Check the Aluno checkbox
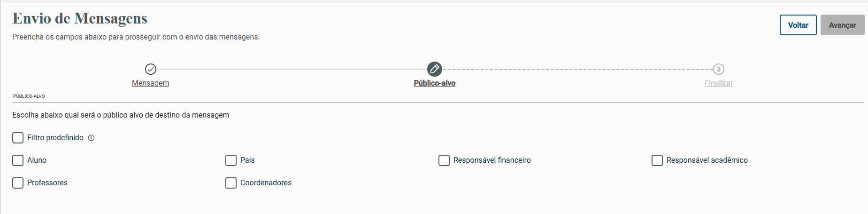 [x=18, y=160]
